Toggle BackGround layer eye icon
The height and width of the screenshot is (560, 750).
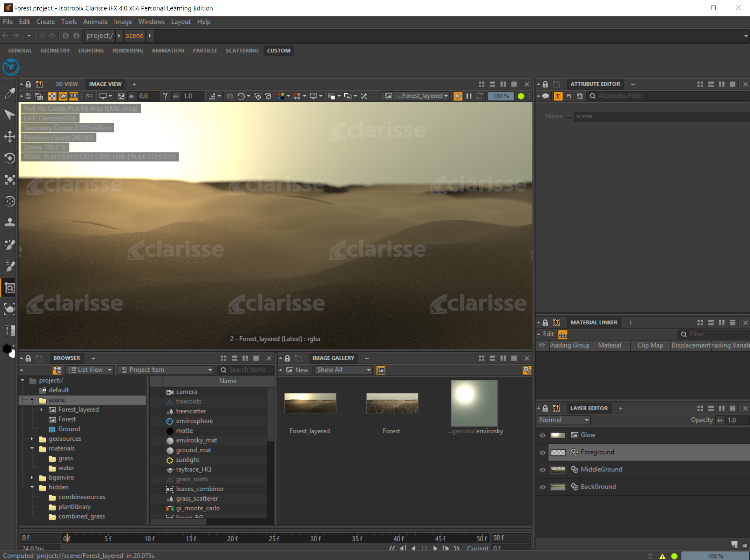pos(542,487)
